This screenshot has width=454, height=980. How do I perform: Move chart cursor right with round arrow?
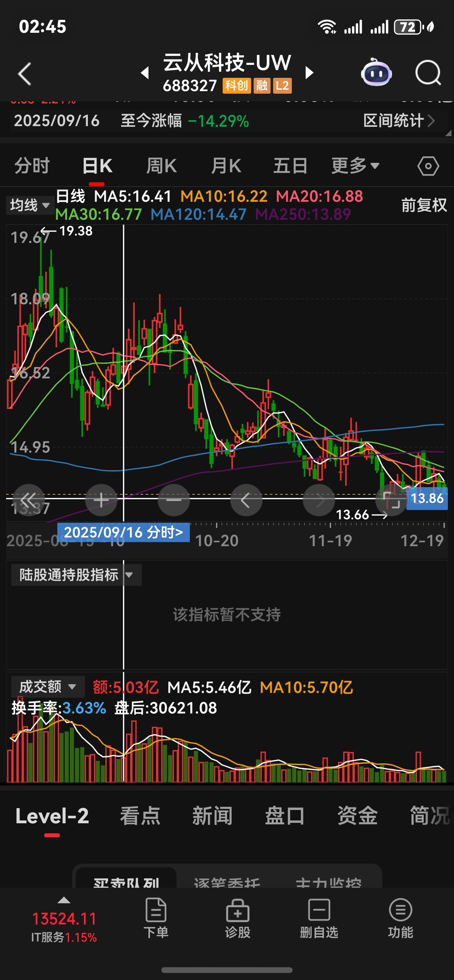[x=319, y=500]
